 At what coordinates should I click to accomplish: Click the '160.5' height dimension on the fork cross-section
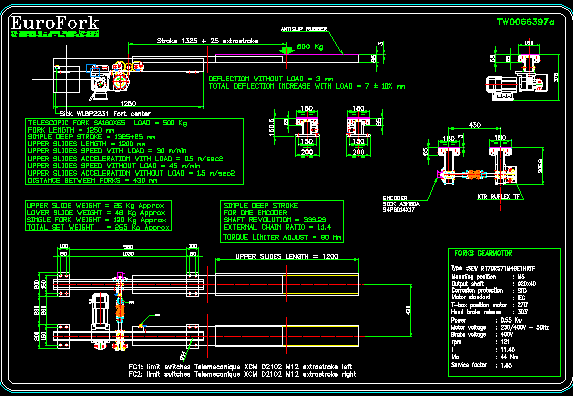272,126
